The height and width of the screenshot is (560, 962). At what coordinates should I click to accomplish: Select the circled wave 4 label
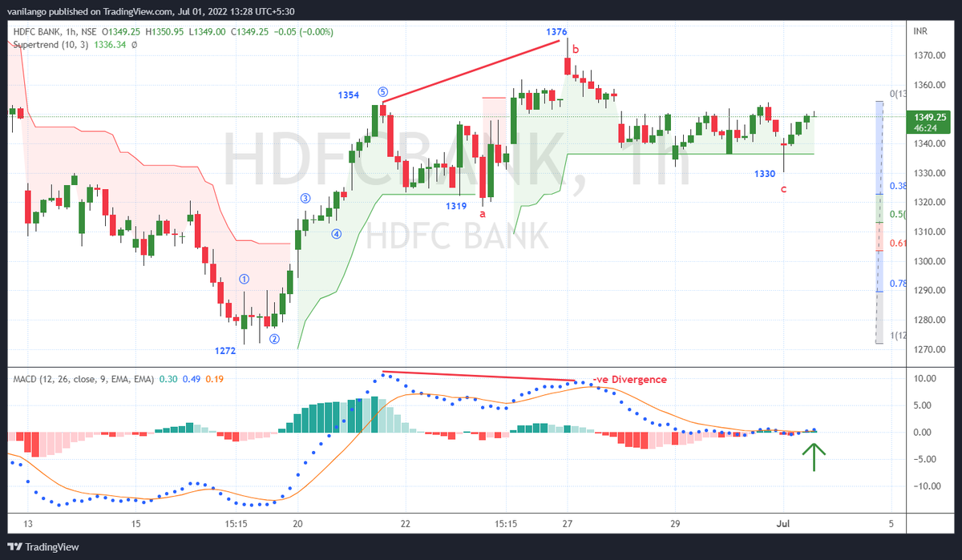337,234
